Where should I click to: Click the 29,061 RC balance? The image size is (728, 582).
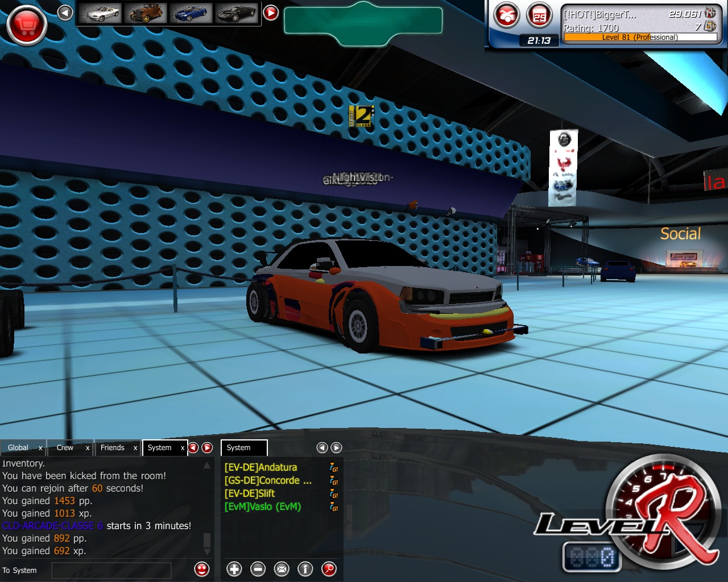point(685,14)
